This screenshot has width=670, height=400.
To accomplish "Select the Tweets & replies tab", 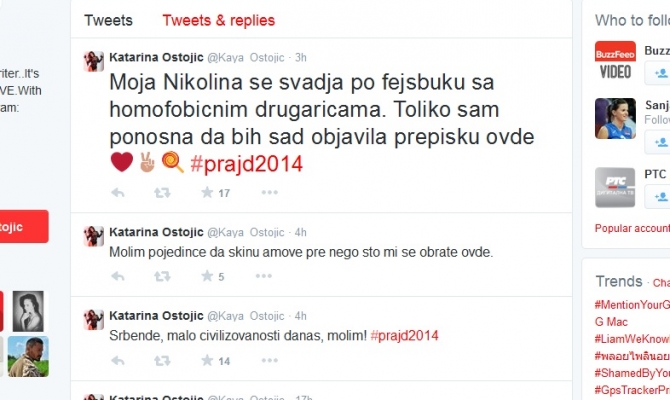I will point(218,20).
